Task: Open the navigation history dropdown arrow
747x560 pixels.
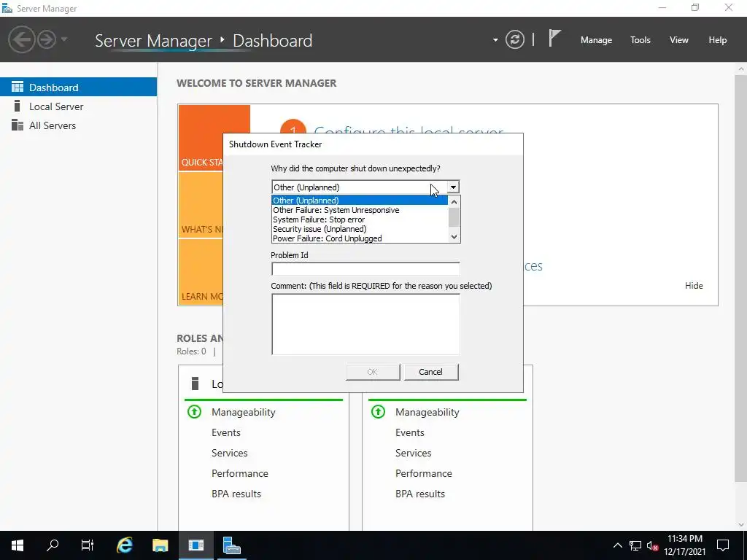Action: 64,39
